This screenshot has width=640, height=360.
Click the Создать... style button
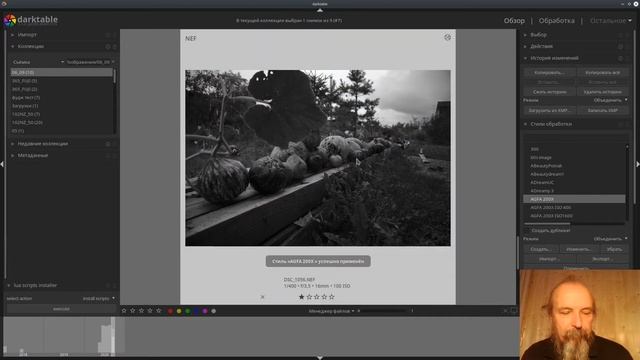pyautogui.click(x=541, y=249)
